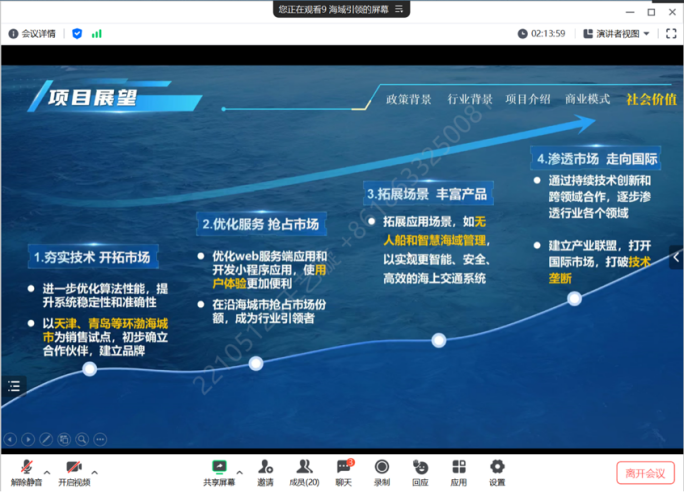This screenshot has height=493, width=685.
Task: Open the 聊天 chat panel
Action: 343,471
